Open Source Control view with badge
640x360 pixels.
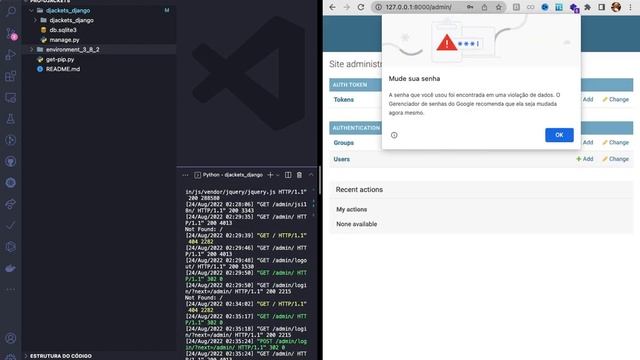pos(11,33)
